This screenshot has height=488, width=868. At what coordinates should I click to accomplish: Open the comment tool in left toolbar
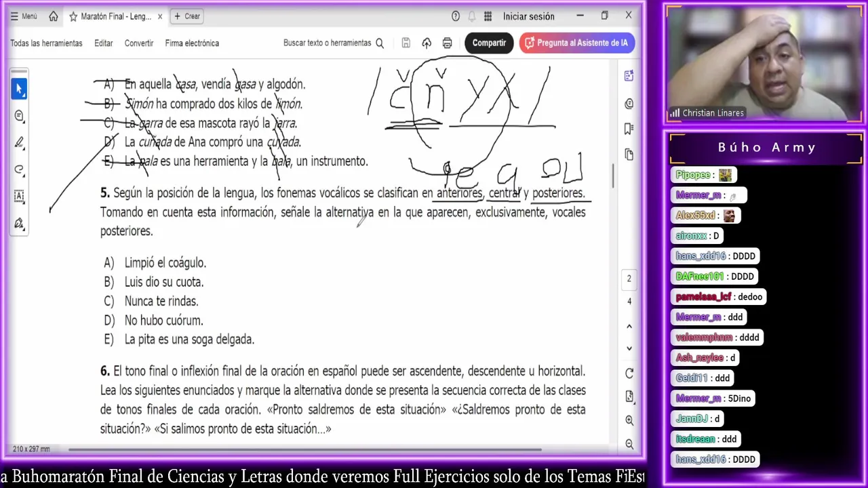pos(19,116)
